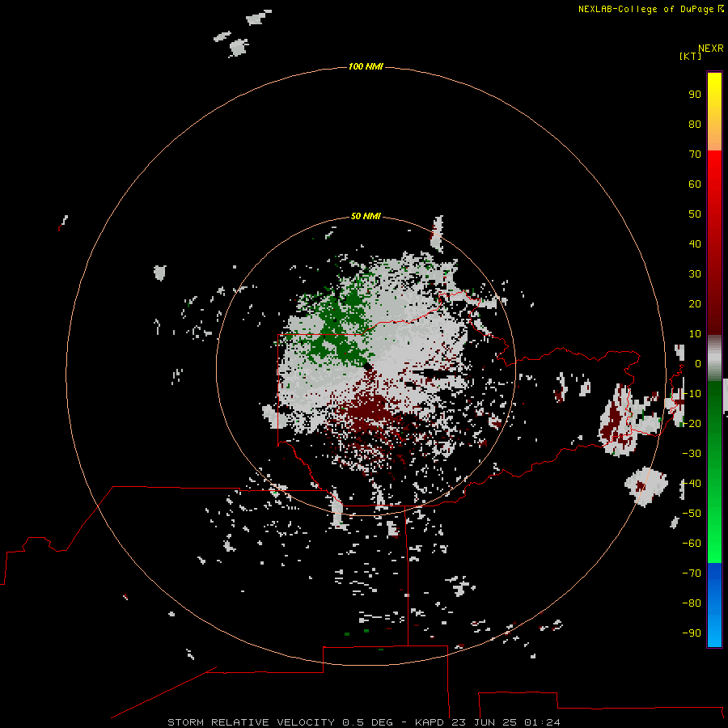Click the -10 value on the velocity scale
Screen dimensions: 728x728
click(x=692, y=394)
